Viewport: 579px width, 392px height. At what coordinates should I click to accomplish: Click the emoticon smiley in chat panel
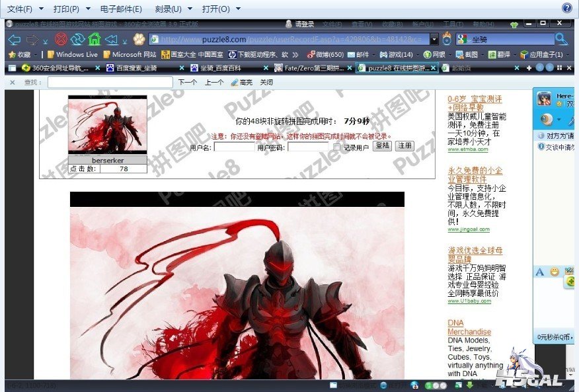pyautogui.click(x=555, y=272)
